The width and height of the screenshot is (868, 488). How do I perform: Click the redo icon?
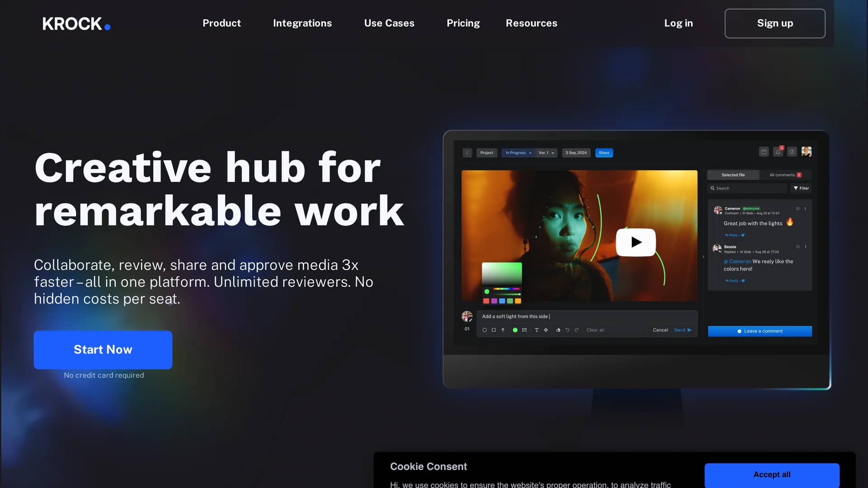[x=576, y=330]
